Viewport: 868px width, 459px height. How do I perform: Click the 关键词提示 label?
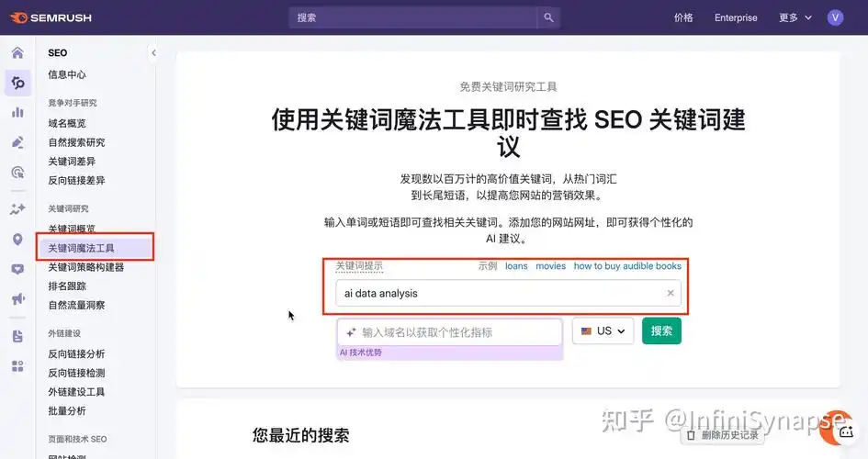tap(359, 266)
